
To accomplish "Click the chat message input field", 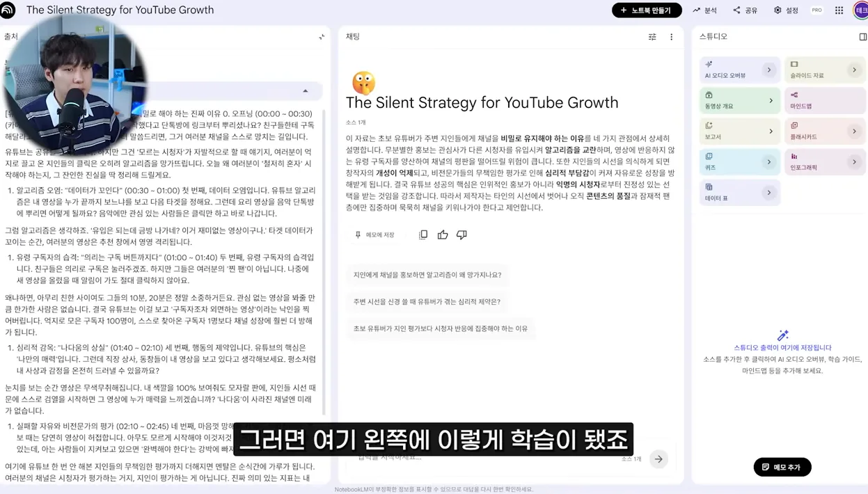I will click(487, 458).
